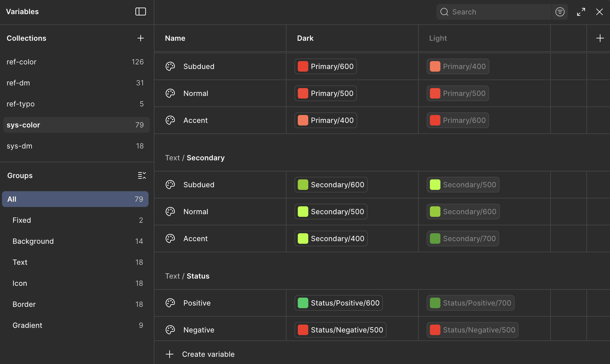610x364 pixels.
Task: Select the Positive variable name
Action: [x=197, y=303]
